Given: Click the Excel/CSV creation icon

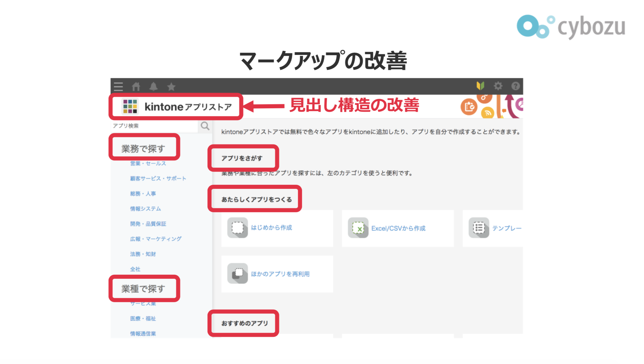Looking at the screenshot, I should (358, 228).
